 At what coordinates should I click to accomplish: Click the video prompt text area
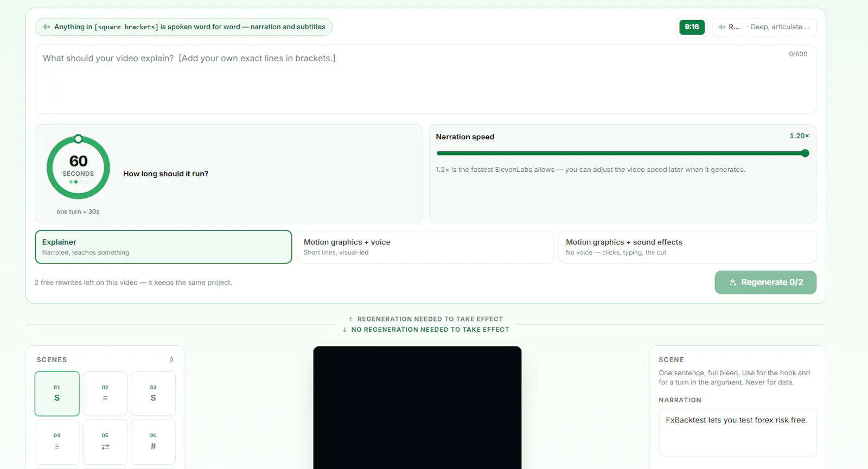tap(425, 79)
